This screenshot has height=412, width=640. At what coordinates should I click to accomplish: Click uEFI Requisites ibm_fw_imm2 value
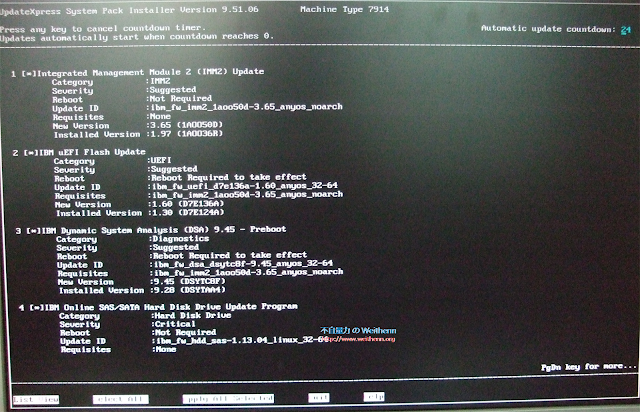(247, 194)
